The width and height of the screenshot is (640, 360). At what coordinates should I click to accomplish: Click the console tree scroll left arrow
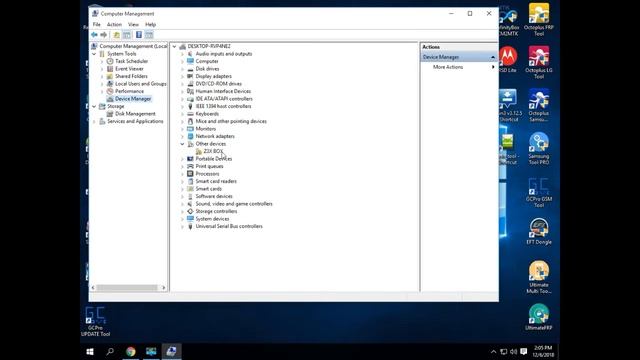[x=93, y=288]
